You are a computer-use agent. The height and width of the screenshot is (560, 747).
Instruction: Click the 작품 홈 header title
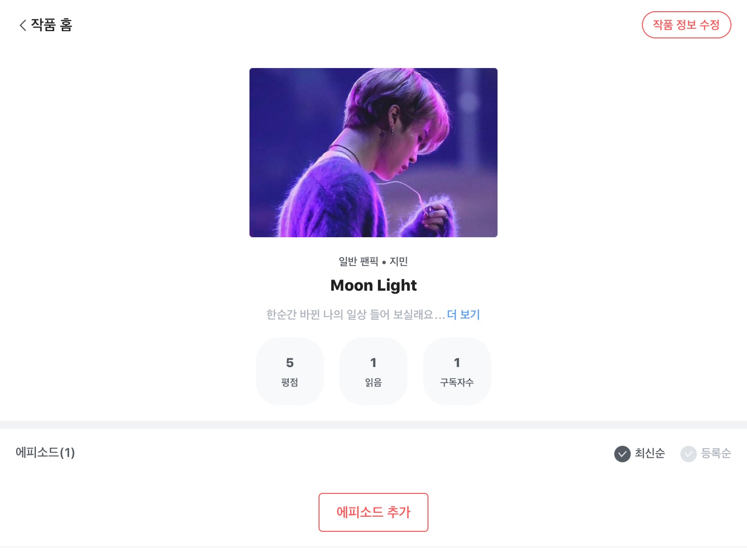(52, 25)
